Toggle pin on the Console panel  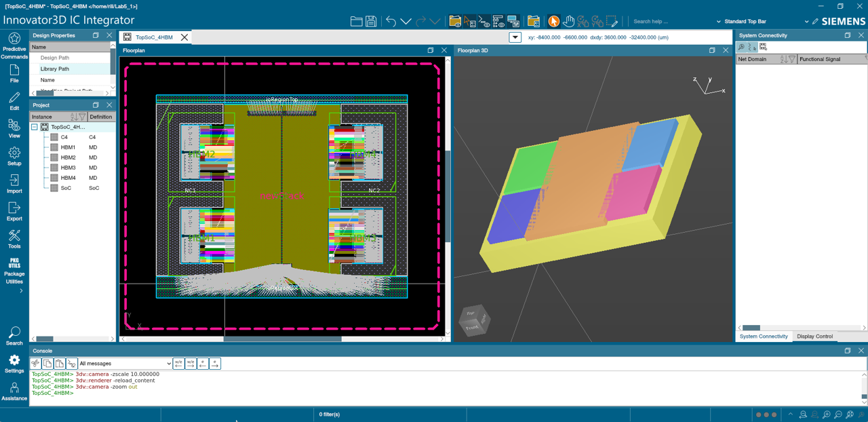click(x=847, y=351)
